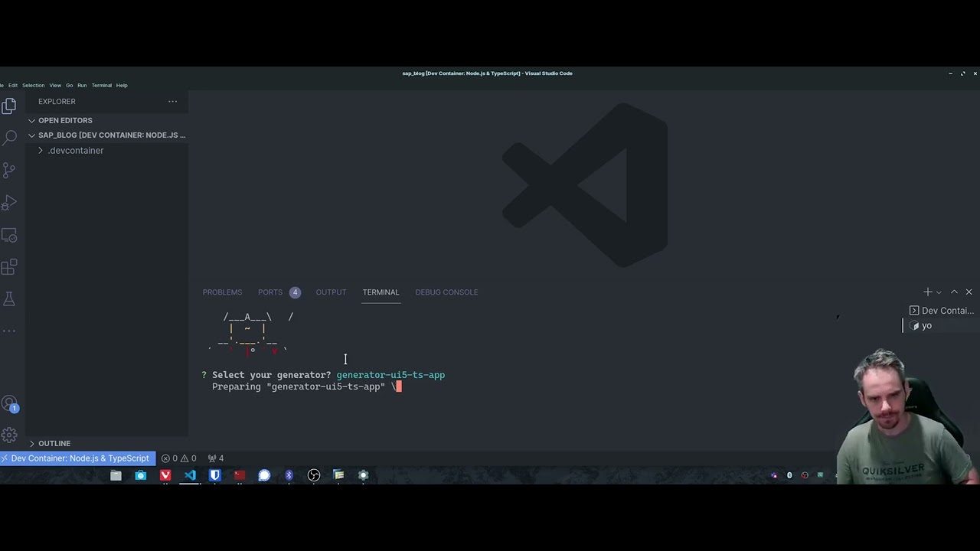Expand the Open Editors section

coord(107,120)
